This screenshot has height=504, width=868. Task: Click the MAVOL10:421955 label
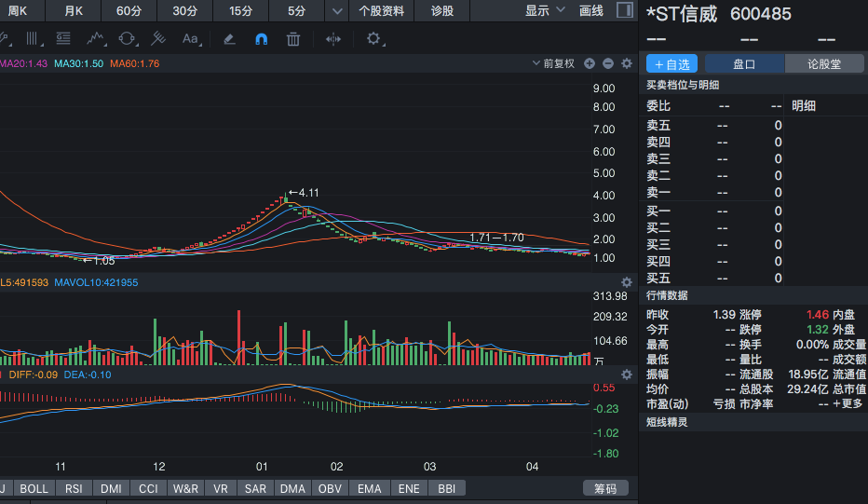(96, 282)
